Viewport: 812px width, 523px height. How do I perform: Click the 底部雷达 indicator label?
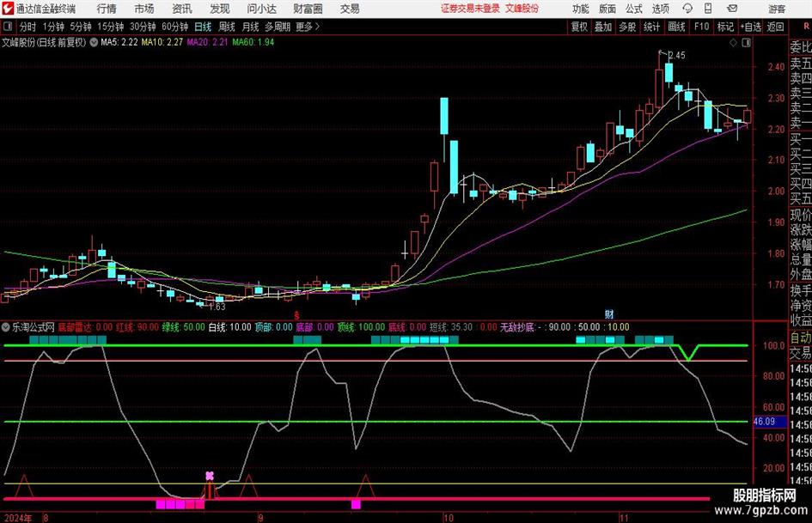pyautogui.click(x=75, y=327)
